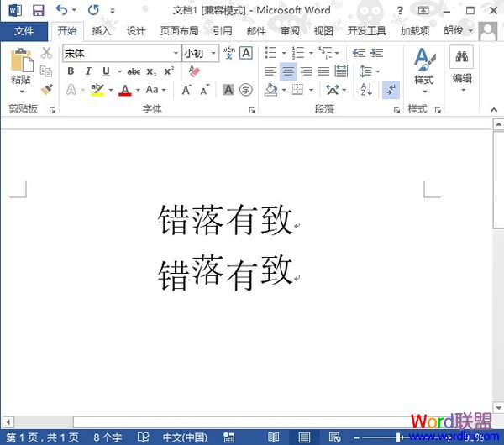Click the Paste (粘贴) icon
Image resolution: width=504 pixels, height=445 pixels.
click(21, 63)
